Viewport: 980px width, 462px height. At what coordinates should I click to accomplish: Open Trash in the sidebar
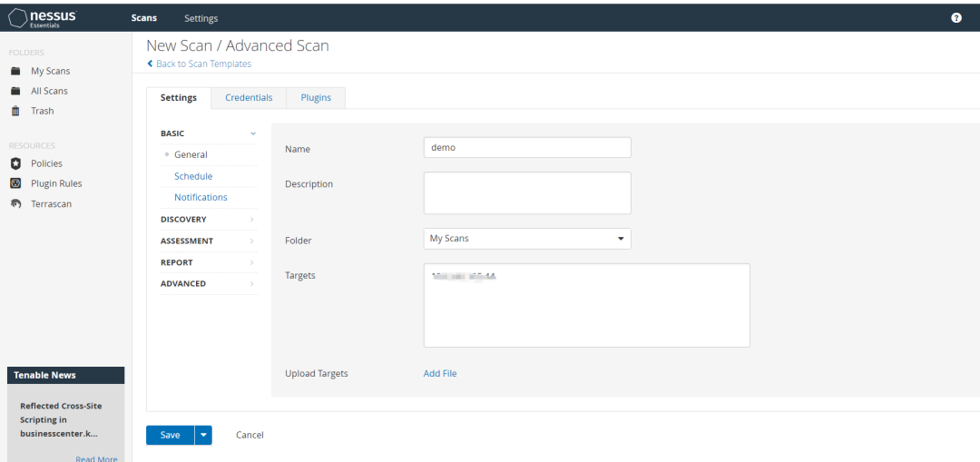click(x=43, y=112)
